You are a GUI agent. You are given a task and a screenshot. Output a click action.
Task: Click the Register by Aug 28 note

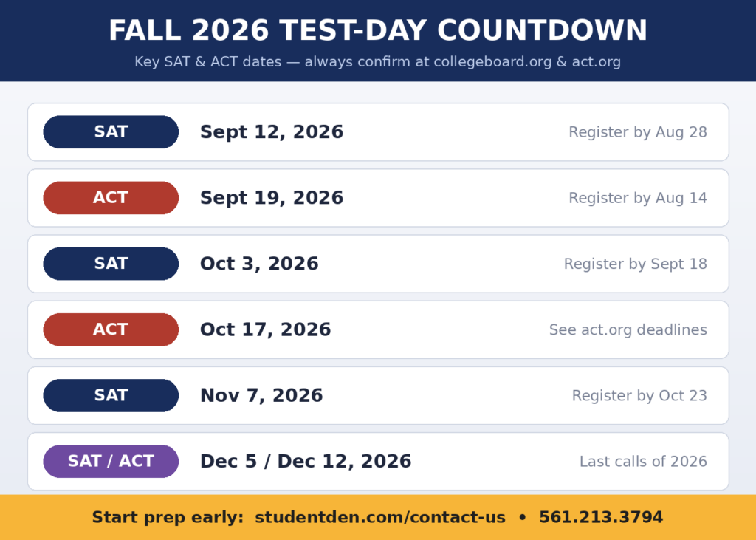638,132
